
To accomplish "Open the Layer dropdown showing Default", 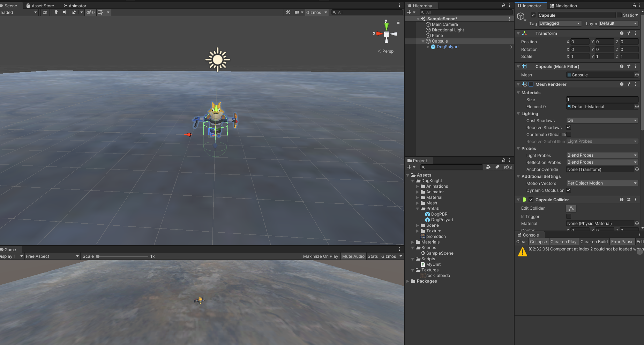I will click(x=619, y=23).
